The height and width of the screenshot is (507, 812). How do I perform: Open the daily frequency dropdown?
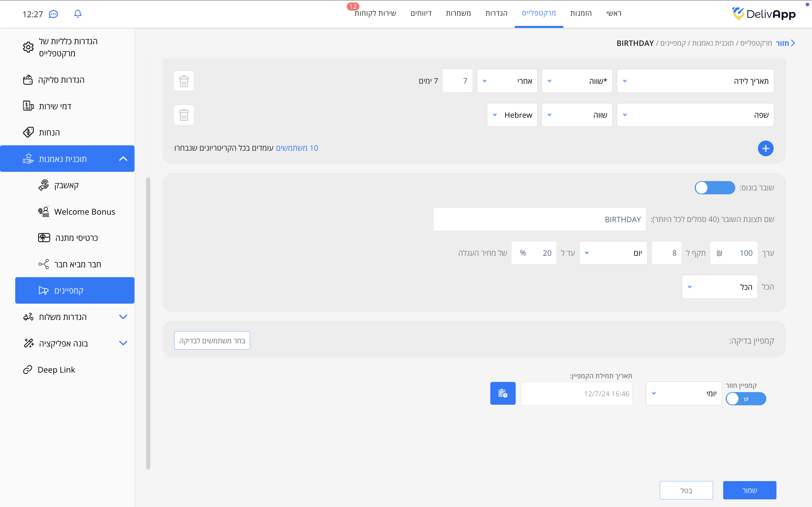point(683,393)
